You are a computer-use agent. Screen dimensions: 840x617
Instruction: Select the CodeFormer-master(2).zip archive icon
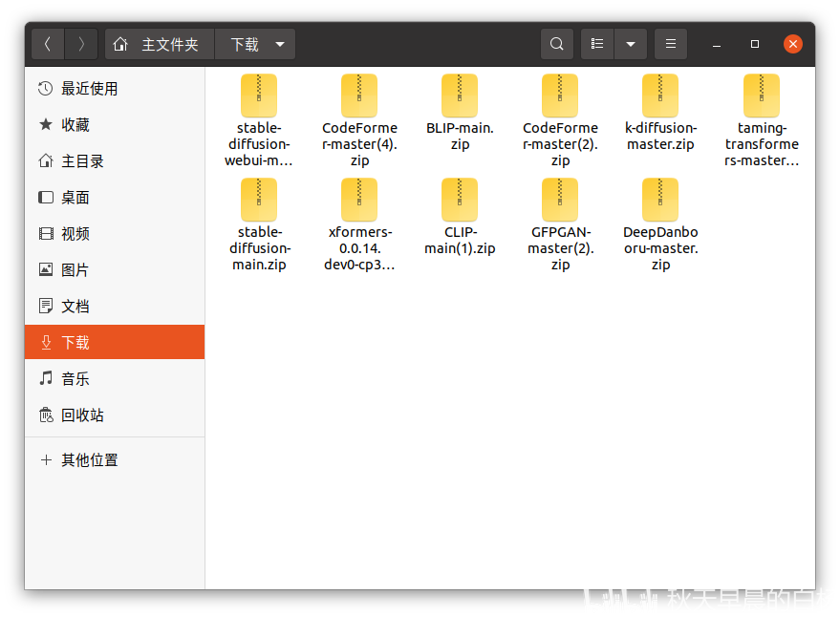(560, 96)
